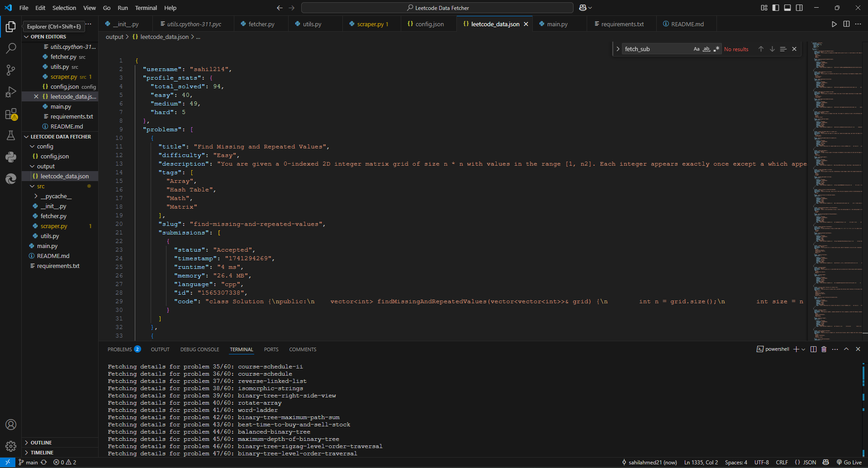Open the Customize Layout icon
Screen dimensions: 868x468
click(x=764, y=8)
